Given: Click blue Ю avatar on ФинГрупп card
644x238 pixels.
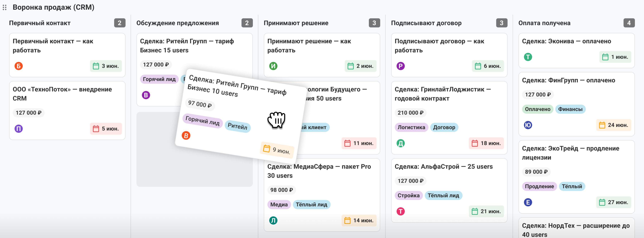Looking at the screenshot, I should [528, 125].
